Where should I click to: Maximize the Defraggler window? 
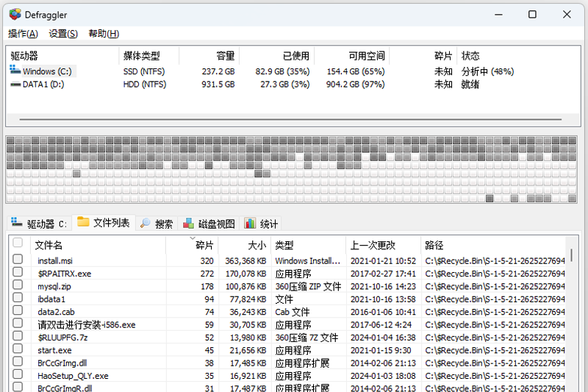pyautogui.click(x=532, y=15)
